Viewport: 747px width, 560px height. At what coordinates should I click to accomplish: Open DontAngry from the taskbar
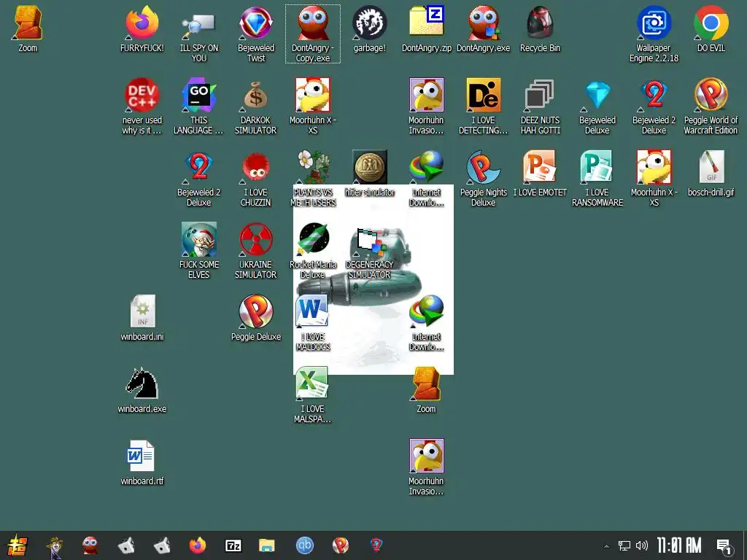pyautogui.click(x=90, y=545)
